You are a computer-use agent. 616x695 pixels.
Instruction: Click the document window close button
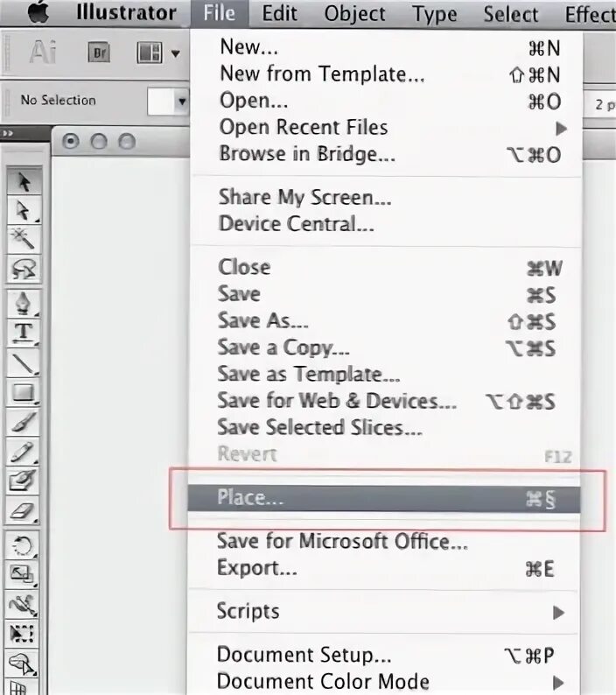(x=71, y=142)
